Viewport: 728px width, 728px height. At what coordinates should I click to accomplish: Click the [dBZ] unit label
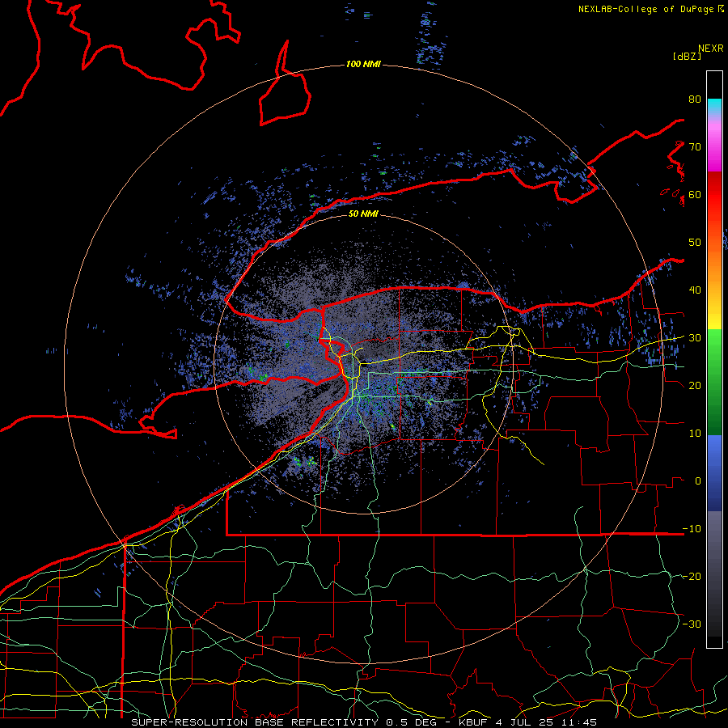pyautogui.click(x=687, y=57)
